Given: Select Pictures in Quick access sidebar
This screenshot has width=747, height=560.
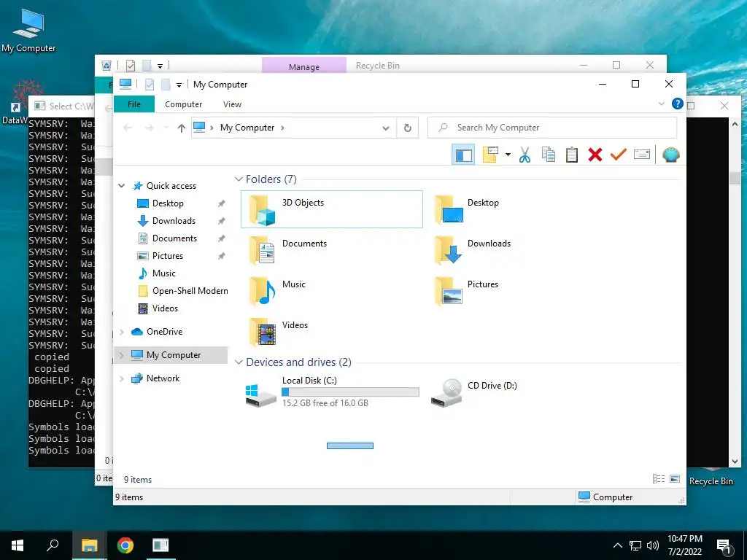Looking at the screenshot, I should point(167,256).
